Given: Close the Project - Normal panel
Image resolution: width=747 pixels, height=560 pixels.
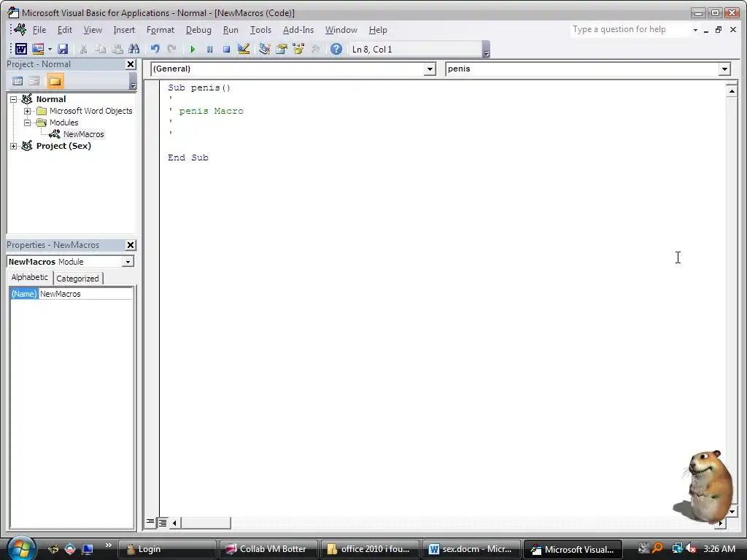Looking at the screenshot, I should tap(131, 64).
